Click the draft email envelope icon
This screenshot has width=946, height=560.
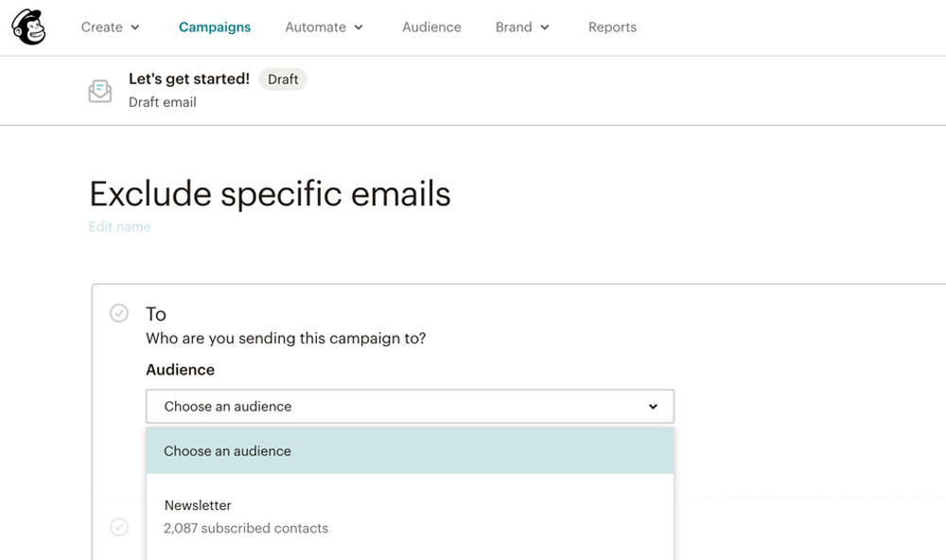click(100, 91)
